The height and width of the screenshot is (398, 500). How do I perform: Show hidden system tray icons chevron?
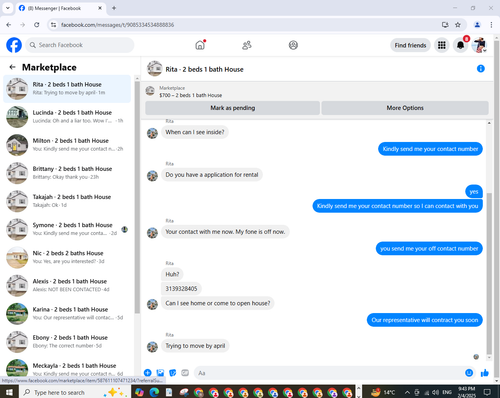(407, 392)
